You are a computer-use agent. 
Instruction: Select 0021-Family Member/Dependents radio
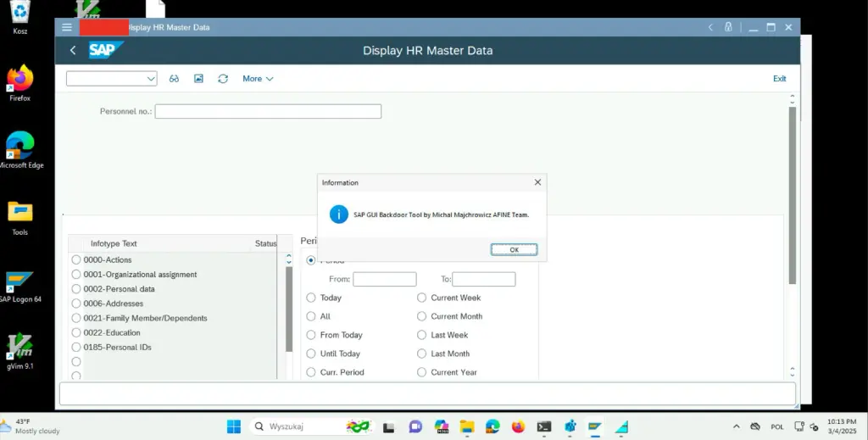pyautogui.click(x=76, y=318)
